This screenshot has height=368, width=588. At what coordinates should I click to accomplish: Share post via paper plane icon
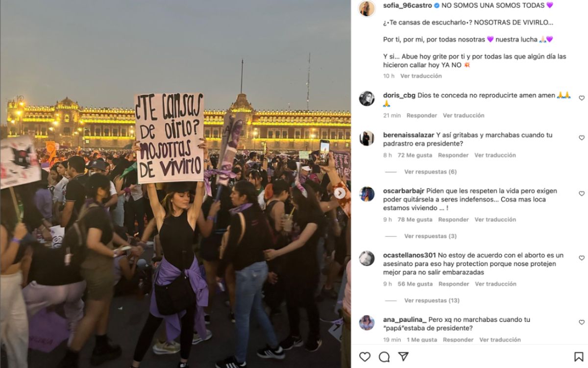point(403,357)
